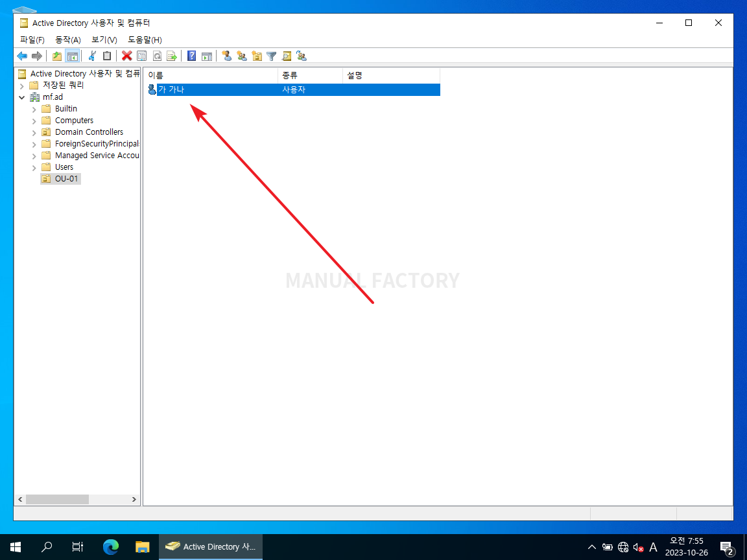This screenshot has height=560, width=747.
Task: Sort by the 이름 column header
Action: 211,75
